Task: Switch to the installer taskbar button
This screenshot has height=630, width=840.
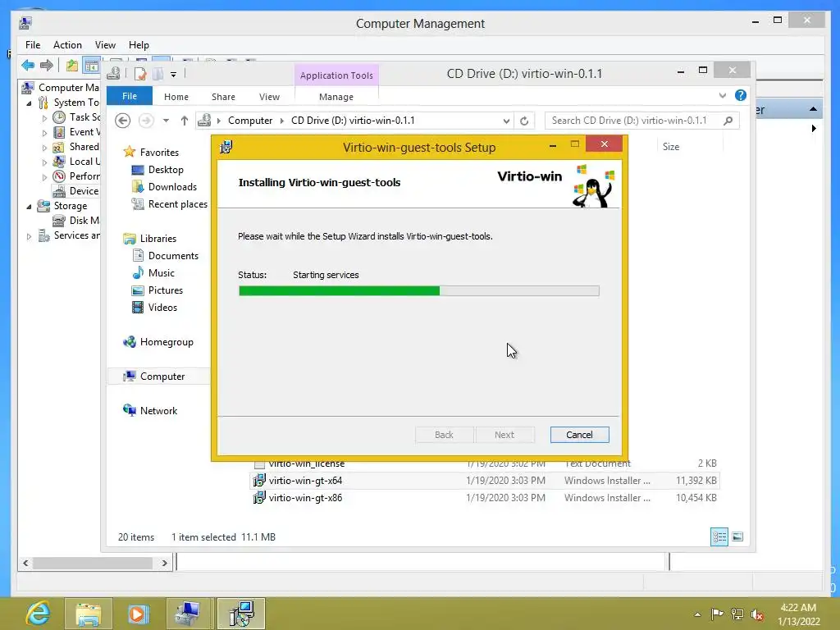Action: tap(241, 614)
